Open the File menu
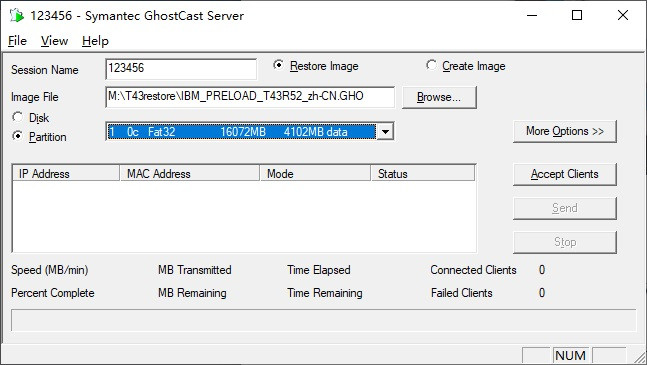The height and width of the screenshot is (365, 647). coord(17,41)
